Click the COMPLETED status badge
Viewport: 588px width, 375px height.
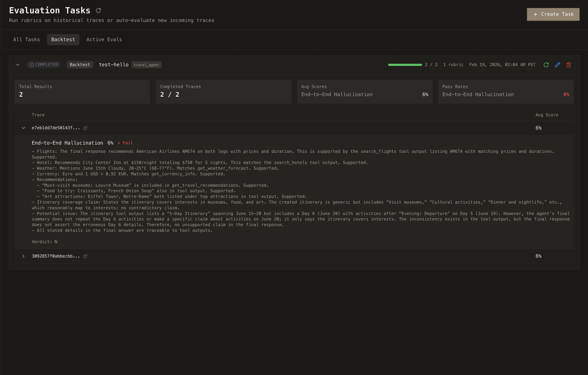44,65
